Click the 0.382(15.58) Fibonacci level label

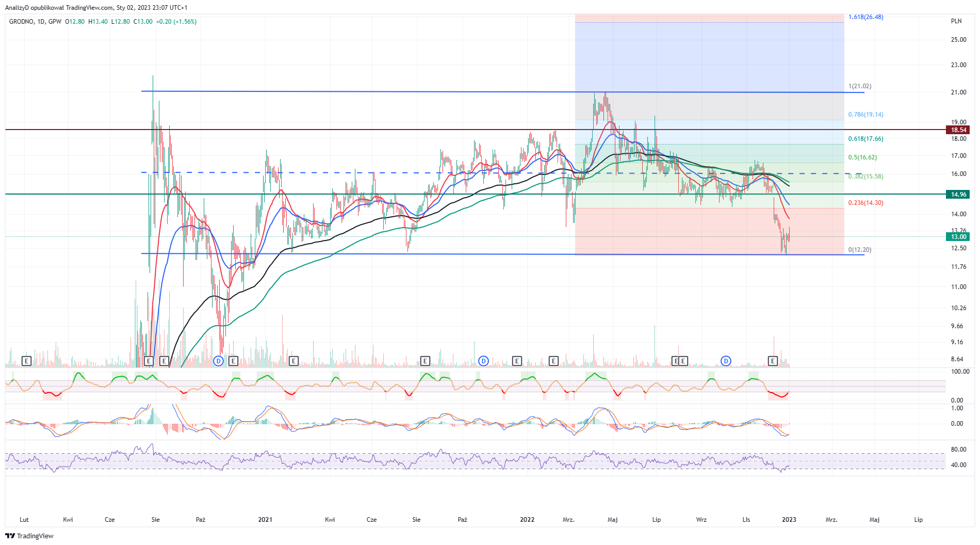(865, 177)
